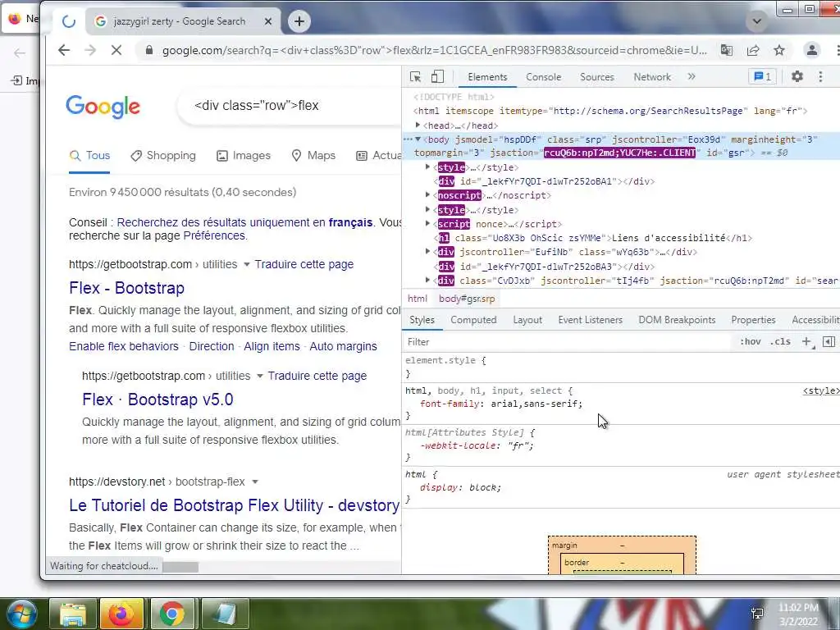
Task: Select the inspect element picker icon
Action: pyautogui.click(x=415, y=76)
